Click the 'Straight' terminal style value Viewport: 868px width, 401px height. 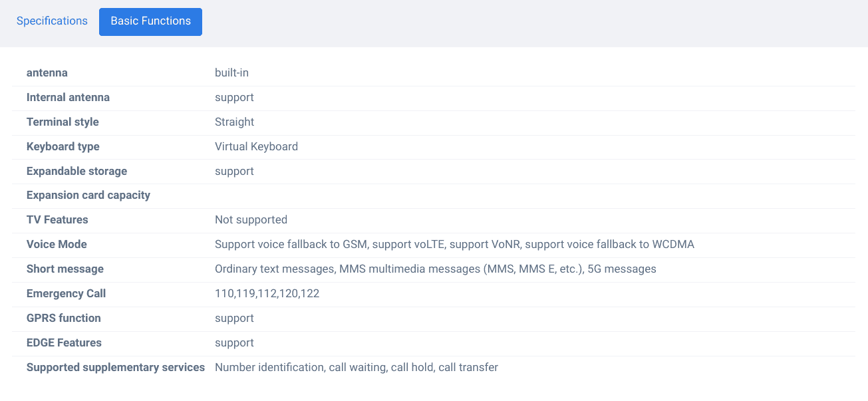pyautogui.click(x=234, y=122)
